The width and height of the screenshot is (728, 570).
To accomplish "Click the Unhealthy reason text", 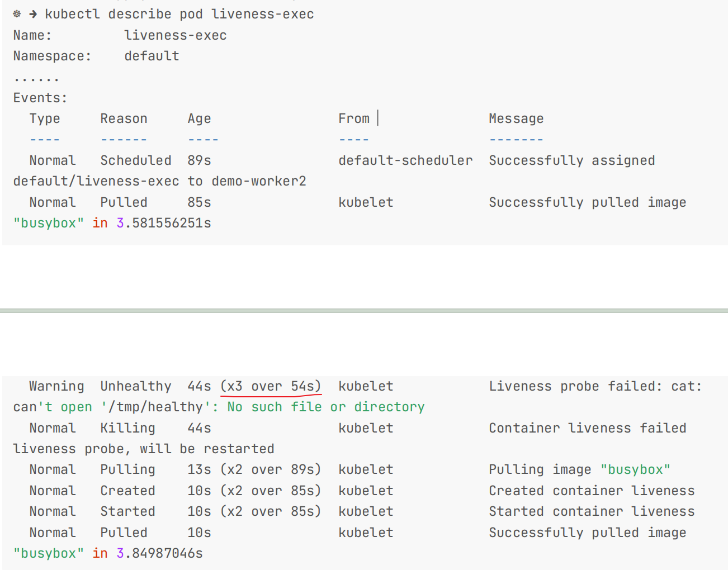I will click(x=136, y=386).
